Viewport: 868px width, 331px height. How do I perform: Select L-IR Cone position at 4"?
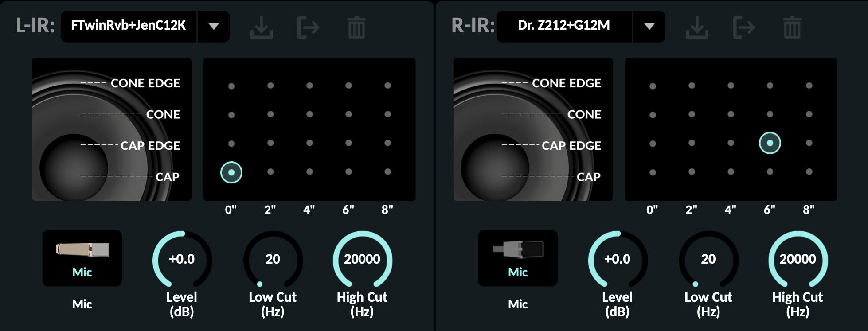click(x=309, y=114)
